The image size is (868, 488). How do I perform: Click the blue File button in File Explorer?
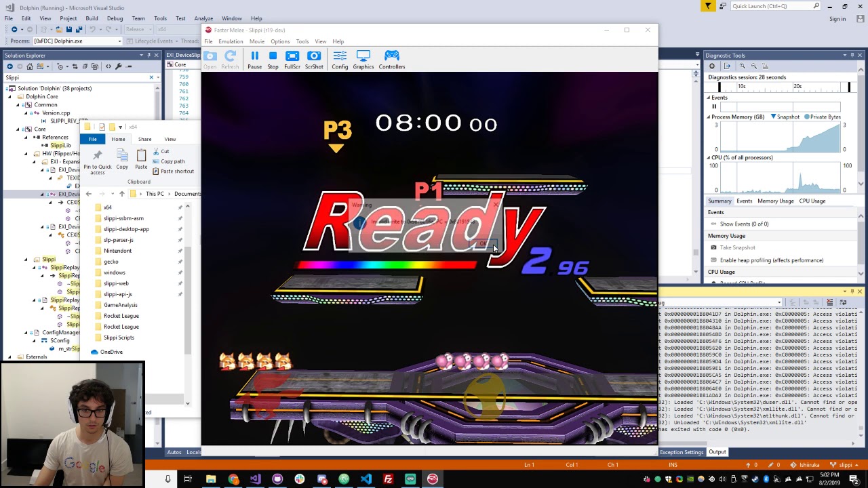pos(92,139)
